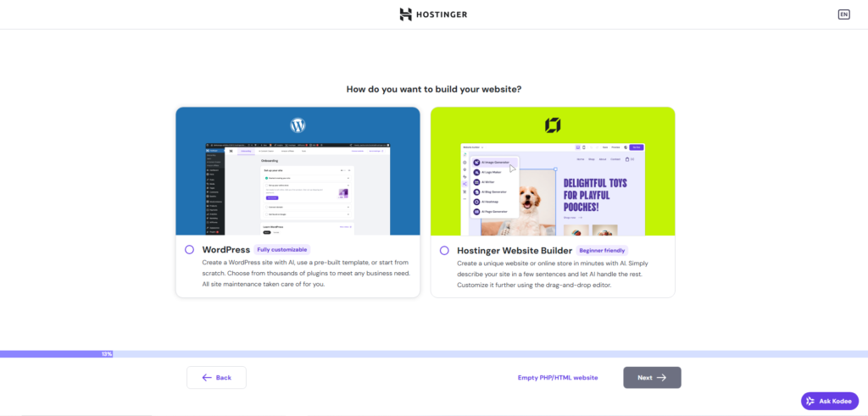Click the WordPress logo icon
Screen dimensions: 868x416
(x=298, y=125)
